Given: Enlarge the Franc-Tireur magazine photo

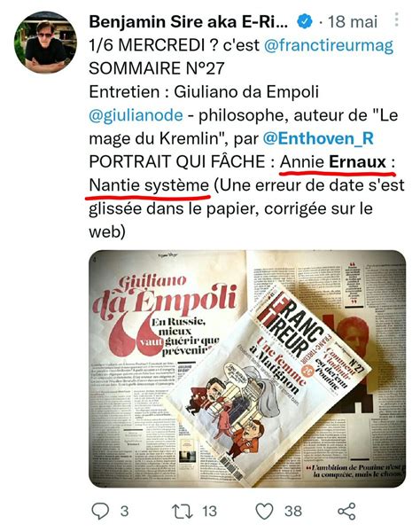Looking at the screenshot, I should tap(247, 369).
